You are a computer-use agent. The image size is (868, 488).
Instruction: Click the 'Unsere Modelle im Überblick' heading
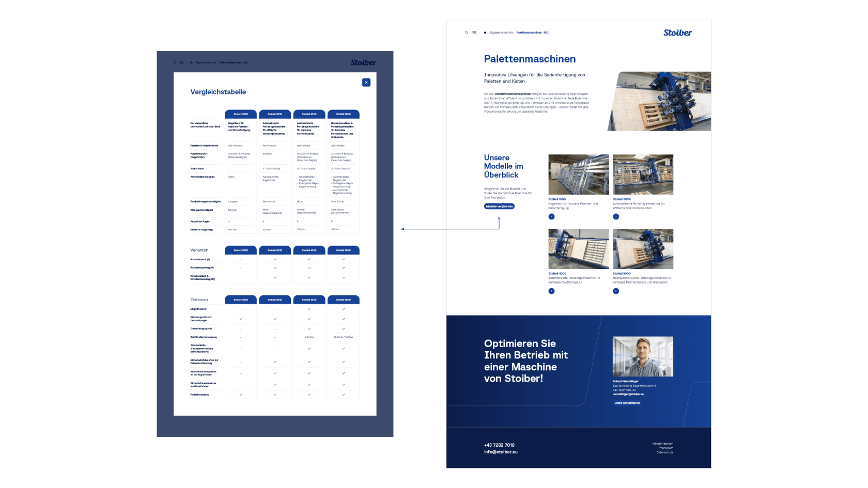[504, 166]
